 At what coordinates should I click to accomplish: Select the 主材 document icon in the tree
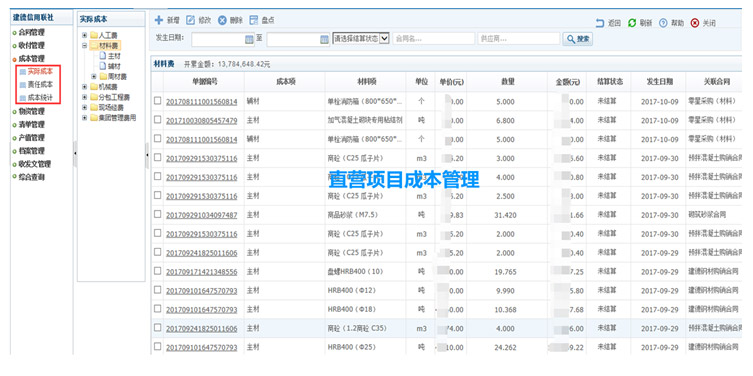[x=102, y=56]
